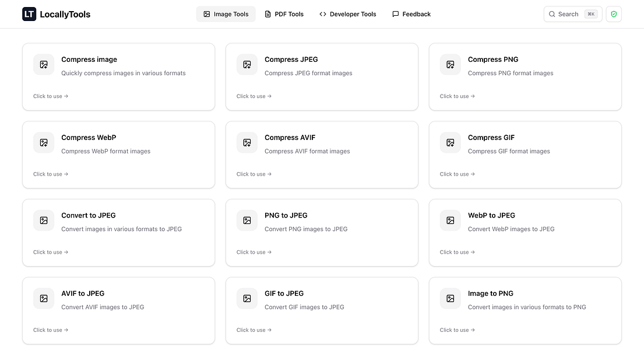
Task: Open the GIF to JPEG converter card
Action: [322, 310]
